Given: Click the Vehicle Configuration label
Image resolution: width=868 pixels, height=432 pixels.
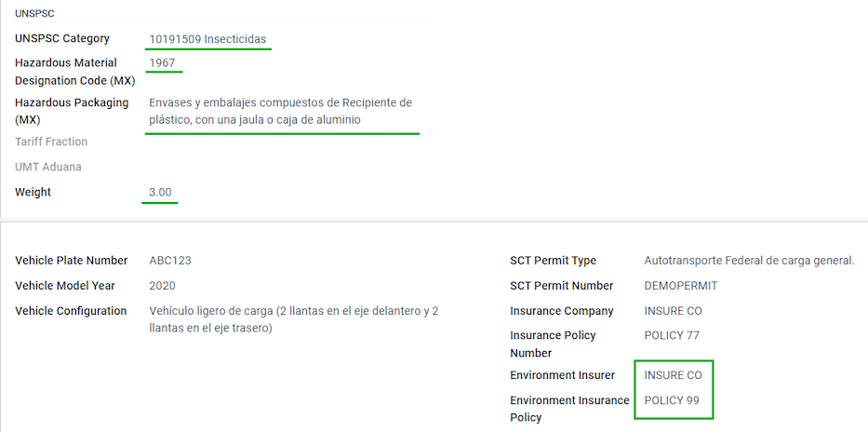Looking at the screenshot, I should coord(71,311).
